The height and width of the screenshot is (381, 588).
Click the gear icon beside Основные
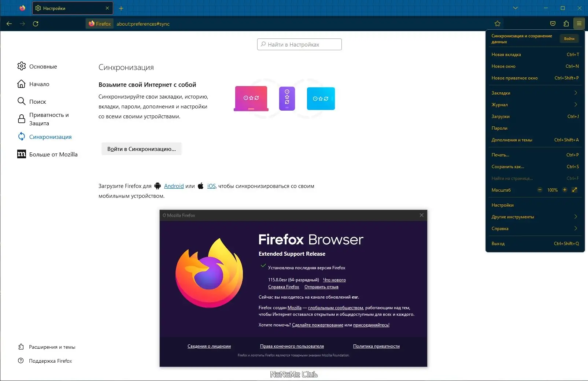click(x=22, y=66)
